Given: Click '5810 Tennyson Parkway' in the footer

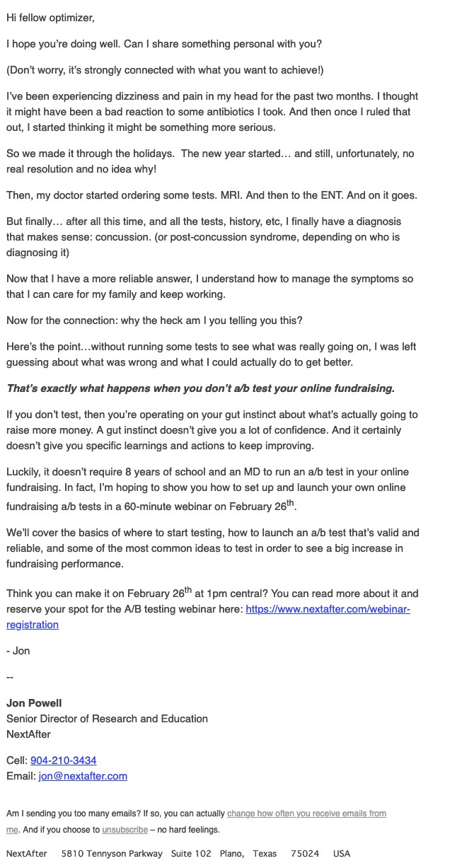Looking at the screenshot, I should pos(112,854).
